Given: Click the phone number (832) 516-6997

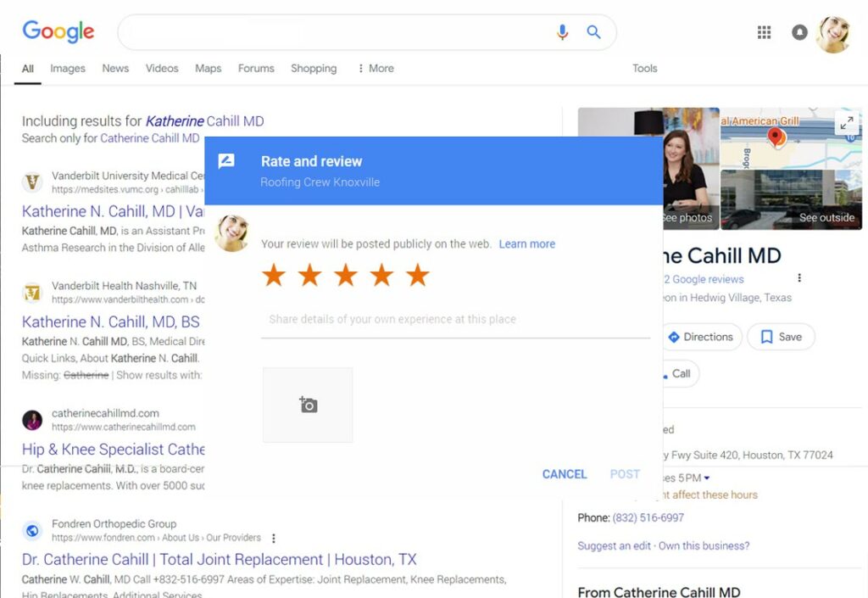Looking at the screenshot, I should 648,517.
